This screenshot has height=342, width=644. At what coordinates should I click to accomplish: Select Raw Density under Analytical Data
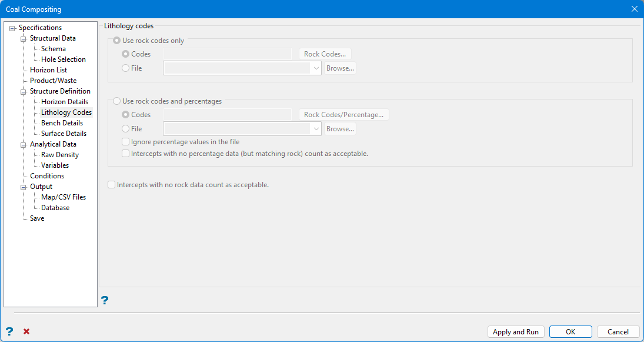click(x=59, y=155)
